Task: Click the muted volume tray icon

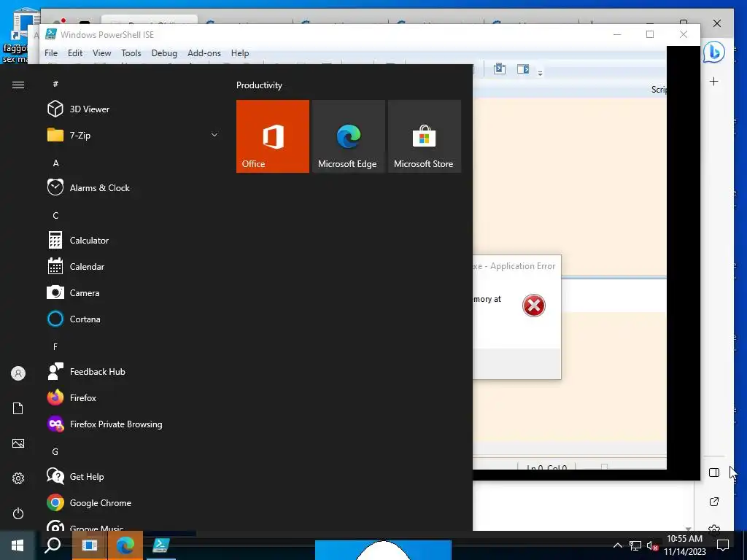Action: [x=653, y=545]
